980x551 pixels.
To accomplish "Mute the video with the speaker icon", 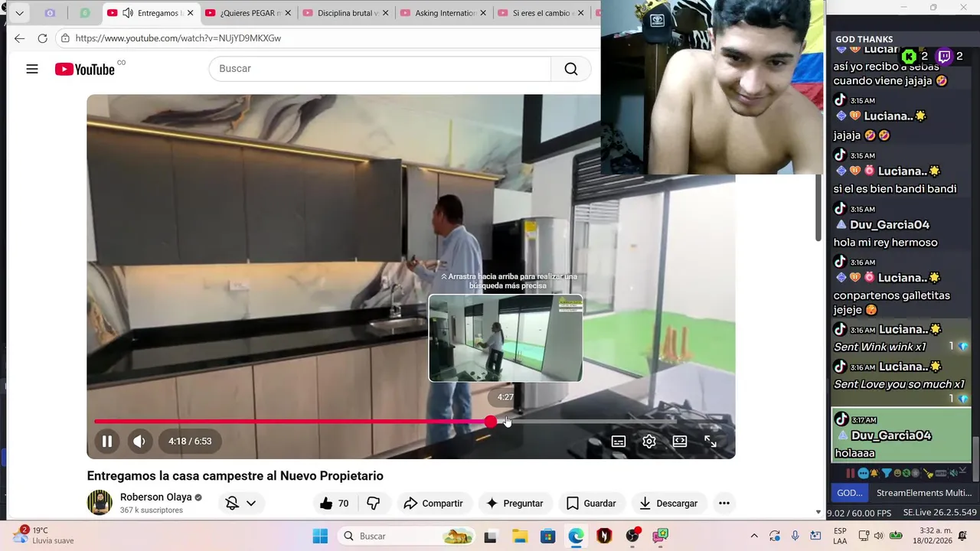I will click(x=139, y=441).
